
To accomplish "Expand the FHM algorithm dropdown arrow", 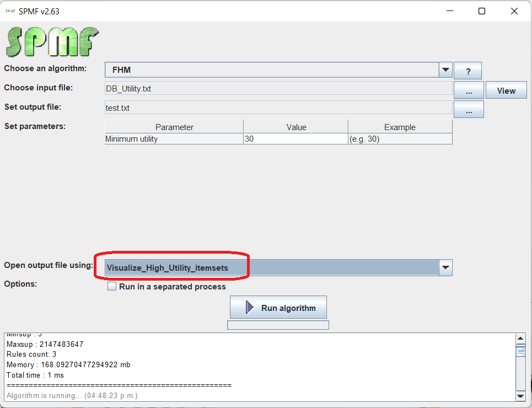I will pos(445,70).
